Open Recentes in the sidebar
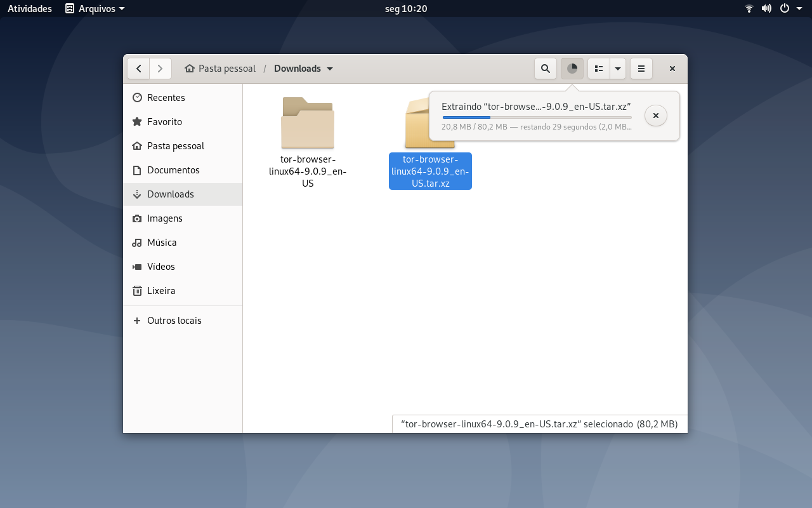Screen dimensions: 812x508 (183, 98)
